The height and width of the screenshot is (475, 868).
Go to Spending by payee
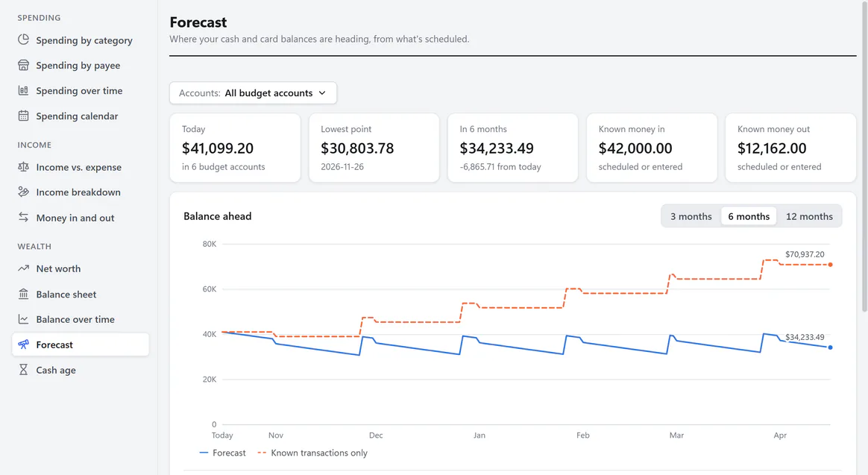81,66
